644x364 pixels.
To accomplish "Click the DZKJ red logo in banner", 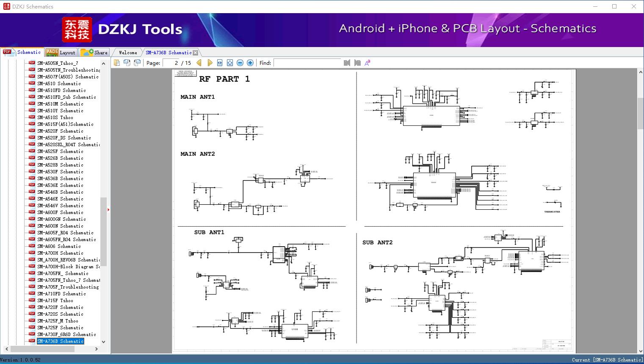I will coord(77,30).
